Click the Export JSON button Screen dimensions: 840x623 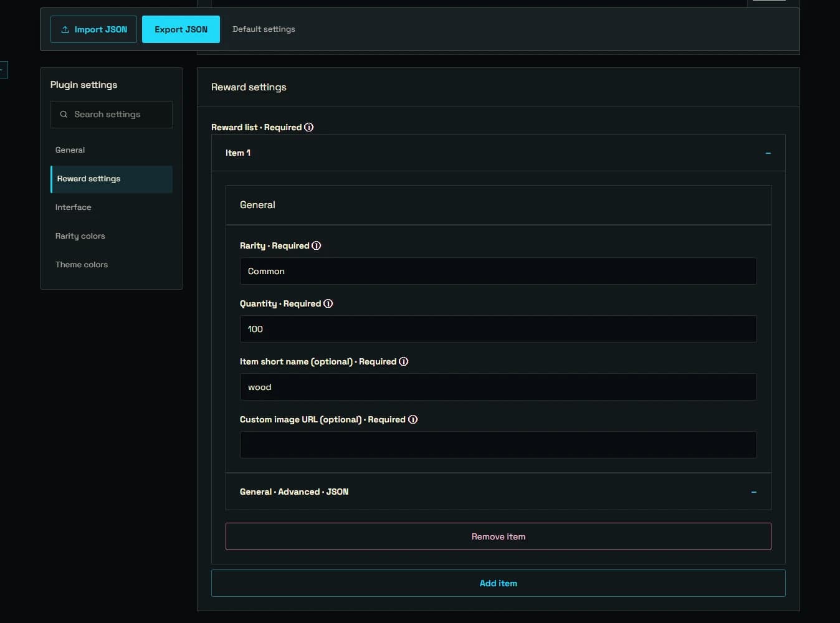[181, 29]
